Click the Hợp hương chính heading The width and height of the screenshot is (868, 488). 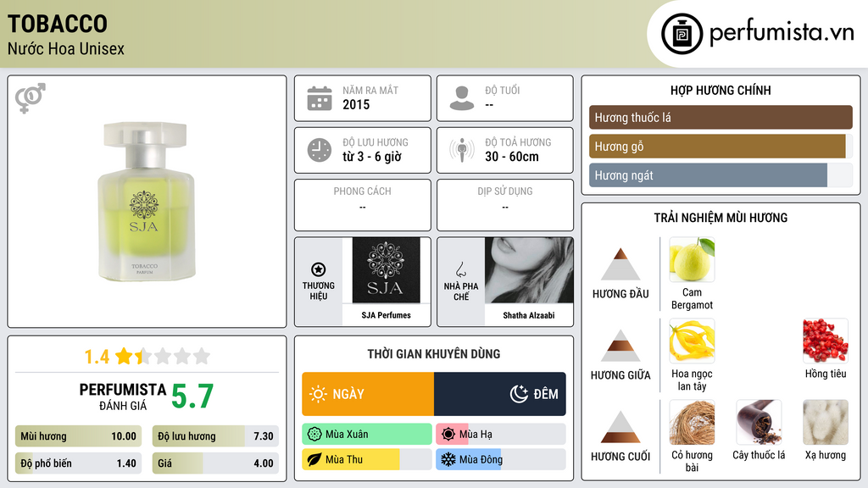[721, 90]
